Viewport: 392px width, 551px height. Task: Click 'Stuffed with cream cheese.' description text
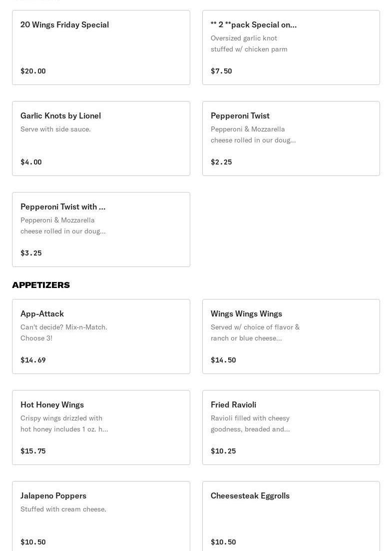63,509
